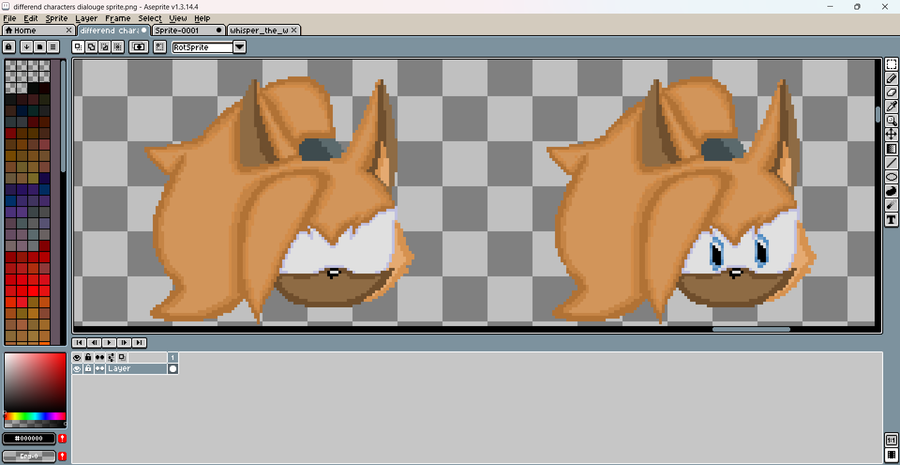
Task: Open the View menu
Action: pos(178,18)
